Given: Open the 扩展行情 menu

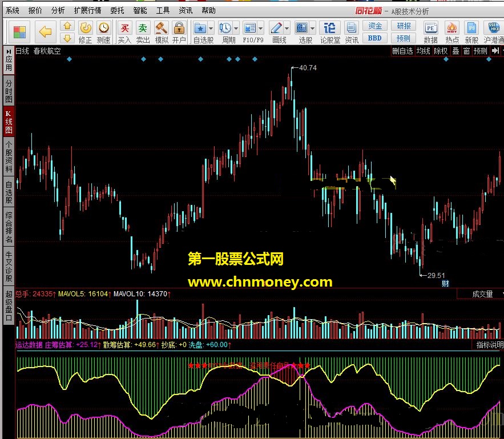Looking at the screenshot, I should coord(87,11).
